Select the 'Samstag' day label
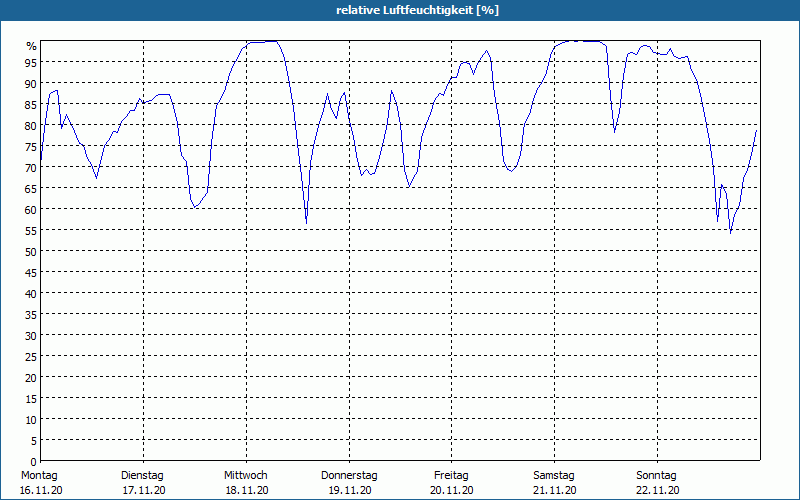Image resolution: width=800 pixels, height=500 pixels. pyautogui.click(x=554, y=476)
